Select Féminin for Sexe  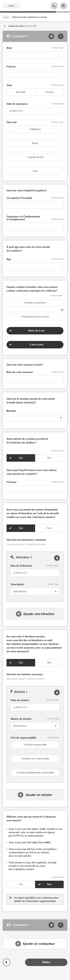pyautogui.click(x=49, y=92)
